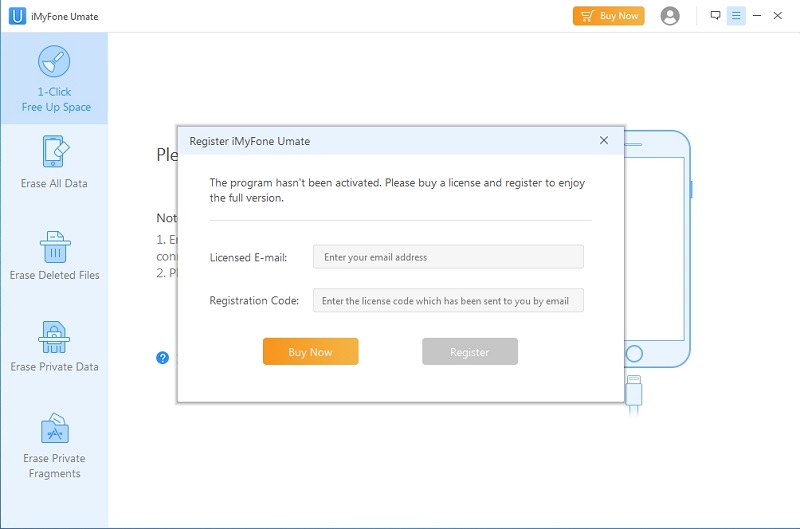Select the Erase All Data label
The image size is (800, 529).
tap(54, 183)
